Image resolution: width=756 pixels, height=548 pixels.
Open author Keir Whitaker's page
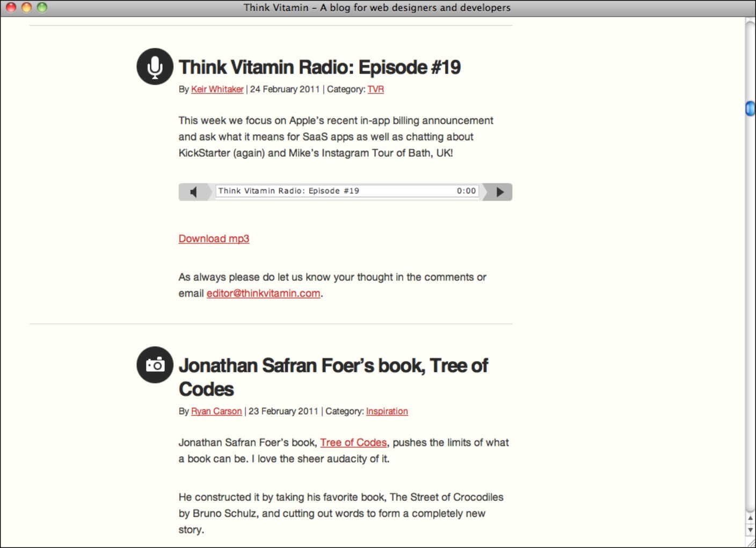(217, 89)
